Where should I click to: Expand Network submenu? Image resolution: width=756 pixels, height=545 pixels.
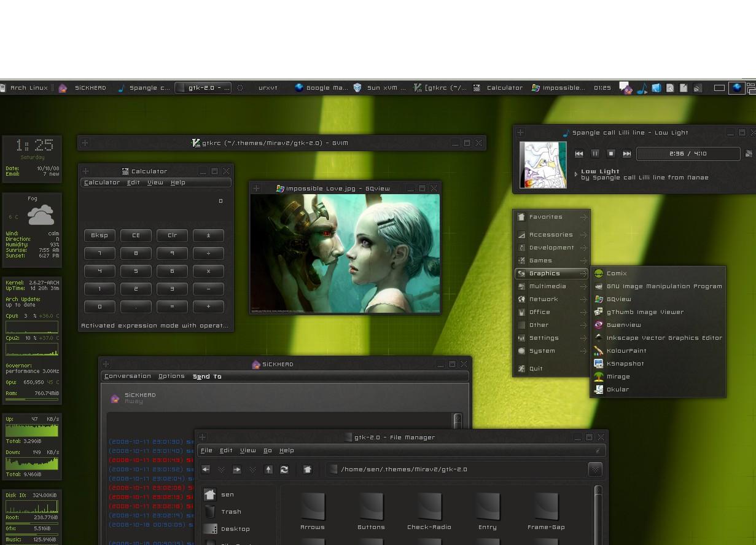point(551,299)
